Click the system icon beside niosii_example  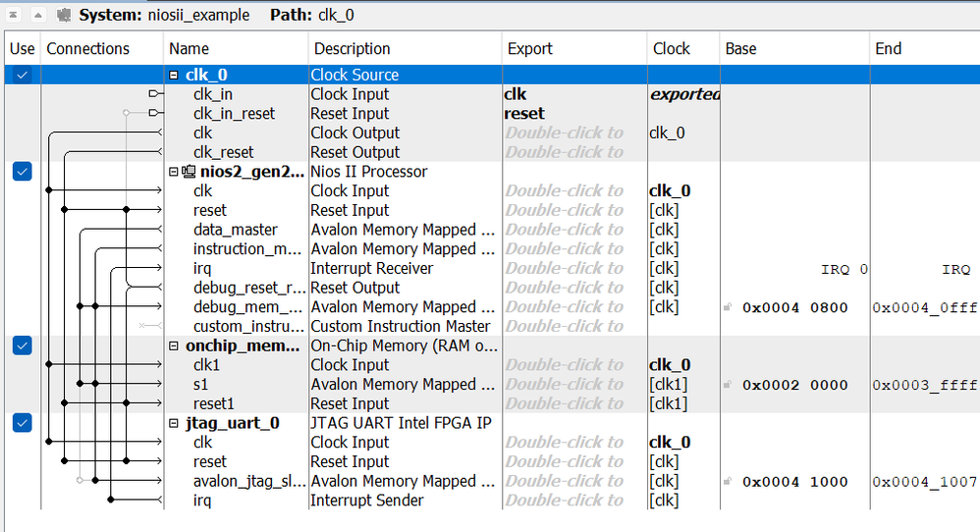pos(64,15)
